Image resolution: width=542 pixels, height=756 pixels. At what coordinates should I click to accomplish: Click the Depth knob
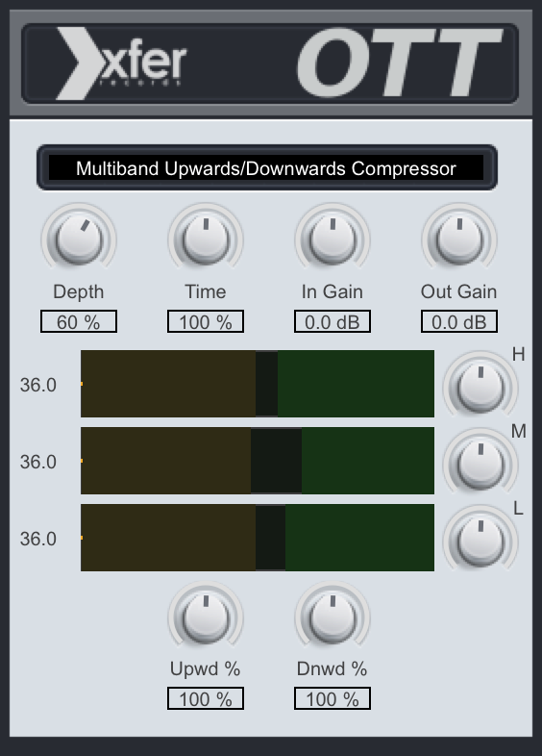79,239
